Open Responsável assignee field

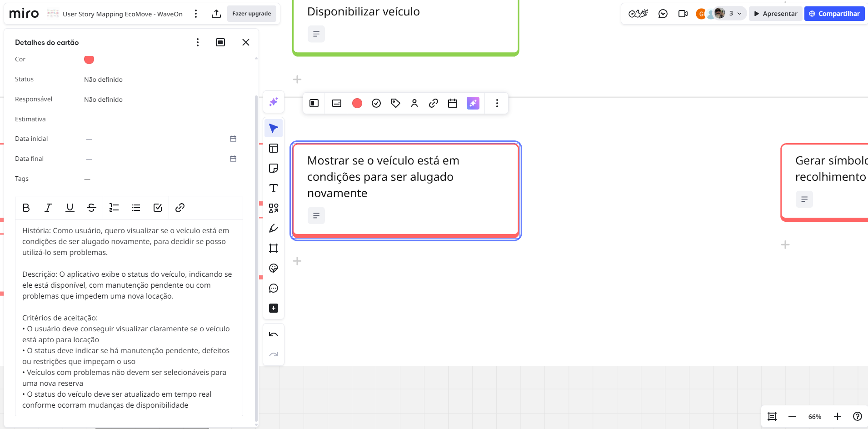(104, 100)
